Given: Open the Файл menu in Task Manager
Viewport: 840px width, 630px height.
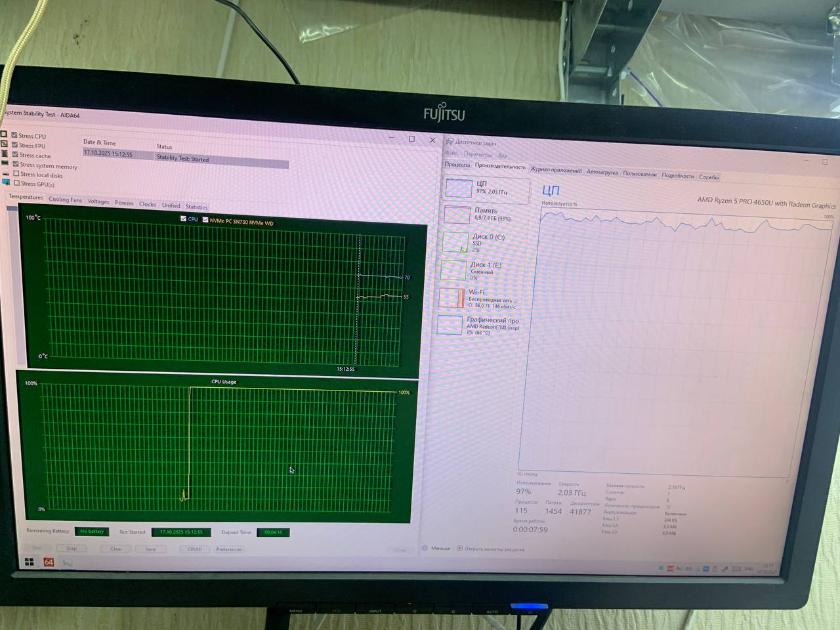Looking at the screenshot, I should click(451, 154).
